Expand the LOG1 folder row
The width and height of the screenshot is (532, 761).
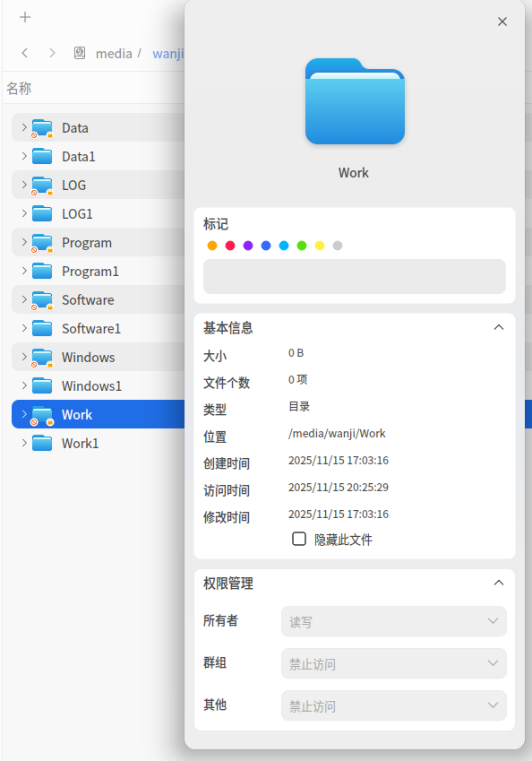pos(24,213)
